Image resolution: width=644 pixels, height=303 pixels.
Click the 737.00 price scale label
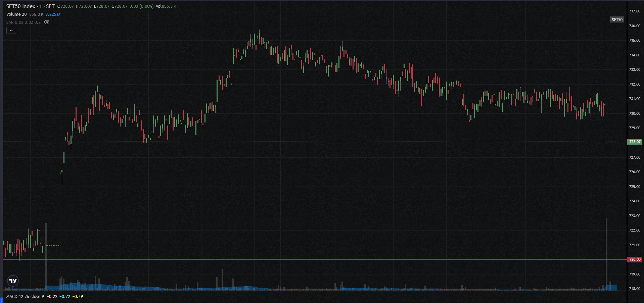point(635,11)
